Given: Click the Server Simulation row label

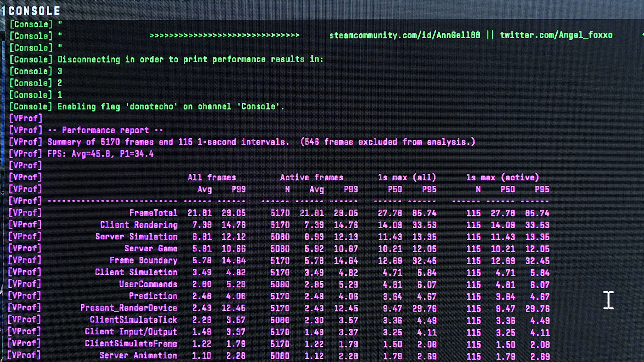Looking at the screenshot, I should 136,237.
